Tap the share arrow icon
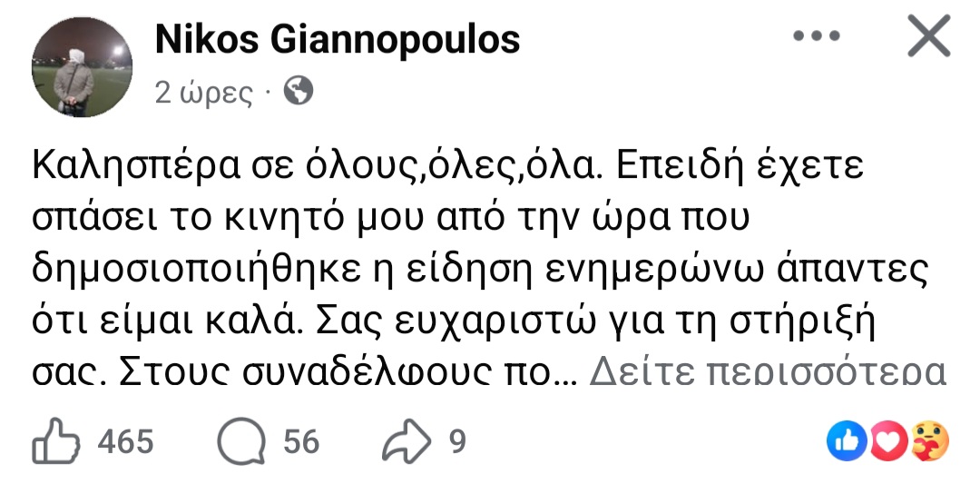Screen dimensions: 980x494 click(x=406, y=442)
